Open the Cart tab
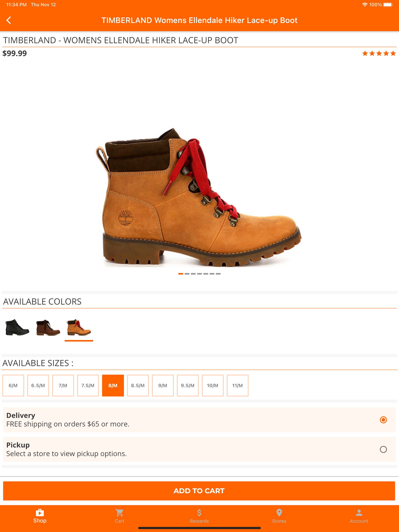 [x=119, y=516]
